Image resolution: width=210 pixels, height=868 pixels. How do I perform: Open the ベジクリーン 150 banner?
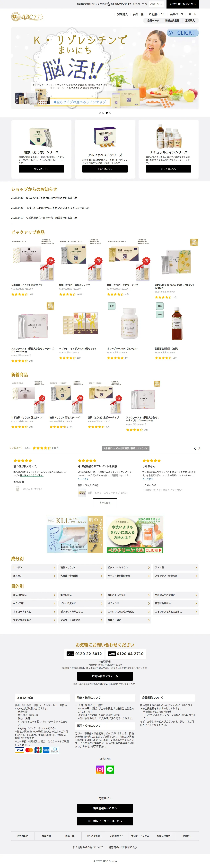click(135, 534)
